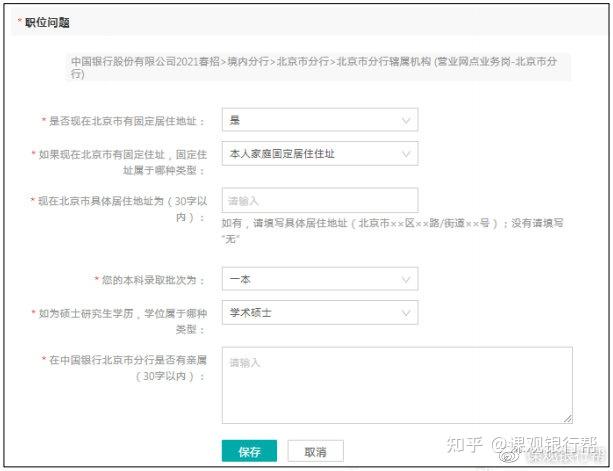The height and width of the screenshot is (471, 613).
Task: Focus the relatives at Bank of China textarea
Action: [x=397, y=385]
